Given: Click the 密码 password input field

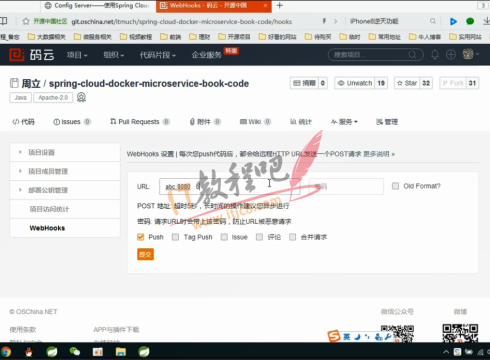Looking at the screenshot, I should coord(346,186).
